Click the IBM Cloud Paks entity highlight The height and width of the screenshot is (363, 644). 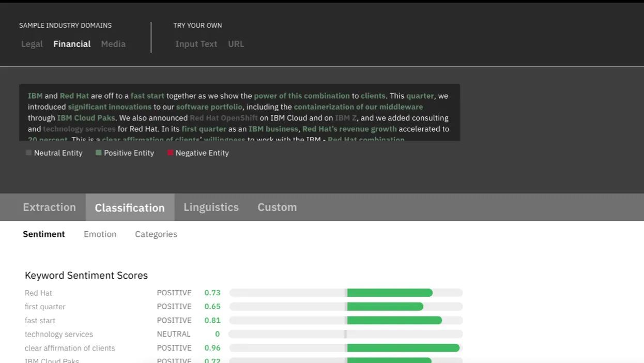(x=86, y=118)
